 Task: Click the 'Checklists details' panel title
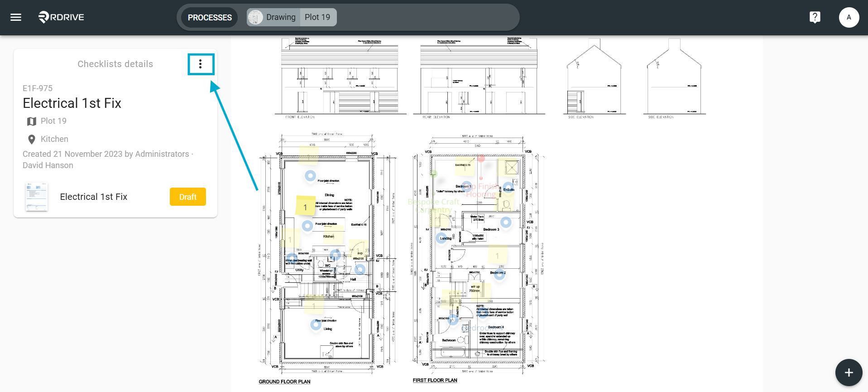coord(115,64)
